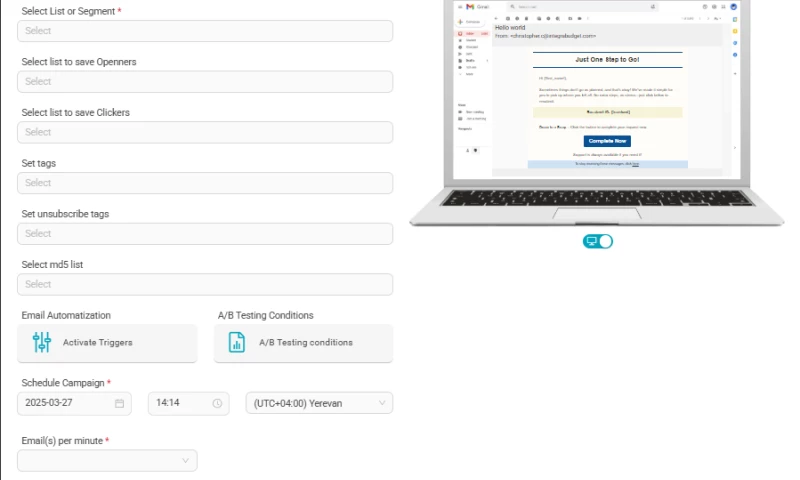
Task: Click the Complete Now button in preview
Action: coord(607,141)
